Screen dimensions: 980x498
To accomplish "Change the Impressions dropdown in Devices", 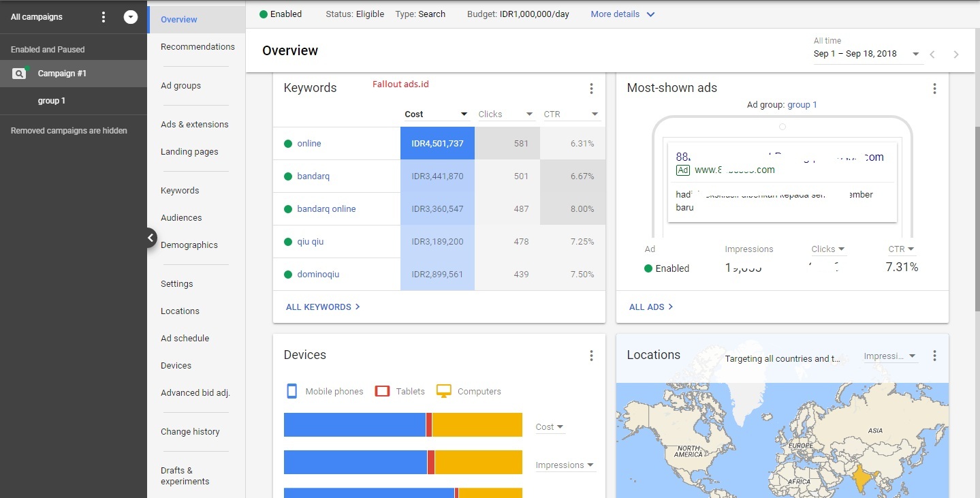I will (x=565, y=465).
